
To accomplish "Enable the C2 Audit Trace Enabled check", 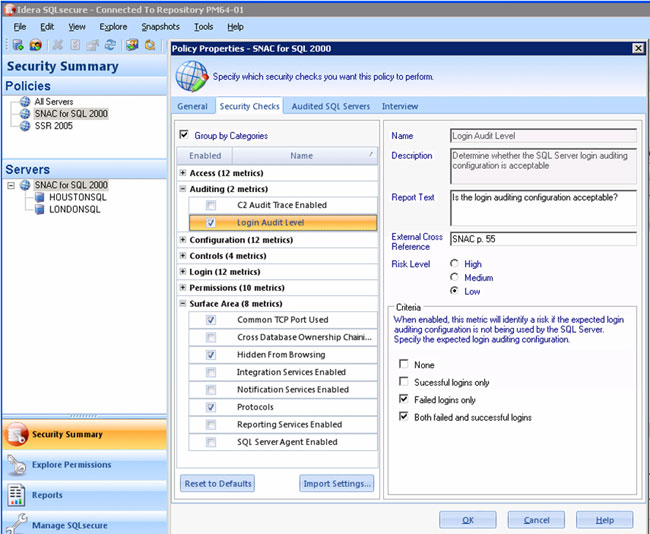I will [x=211, y=205].
